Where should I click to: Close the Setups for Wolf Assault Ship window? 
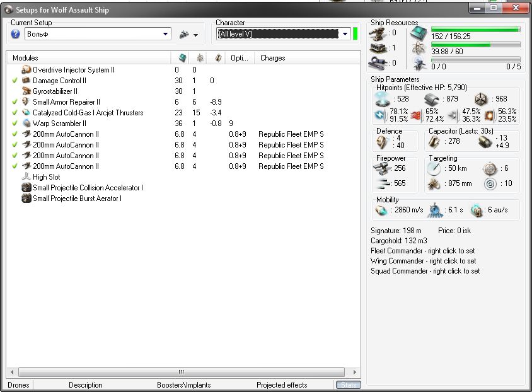point(516,8)
